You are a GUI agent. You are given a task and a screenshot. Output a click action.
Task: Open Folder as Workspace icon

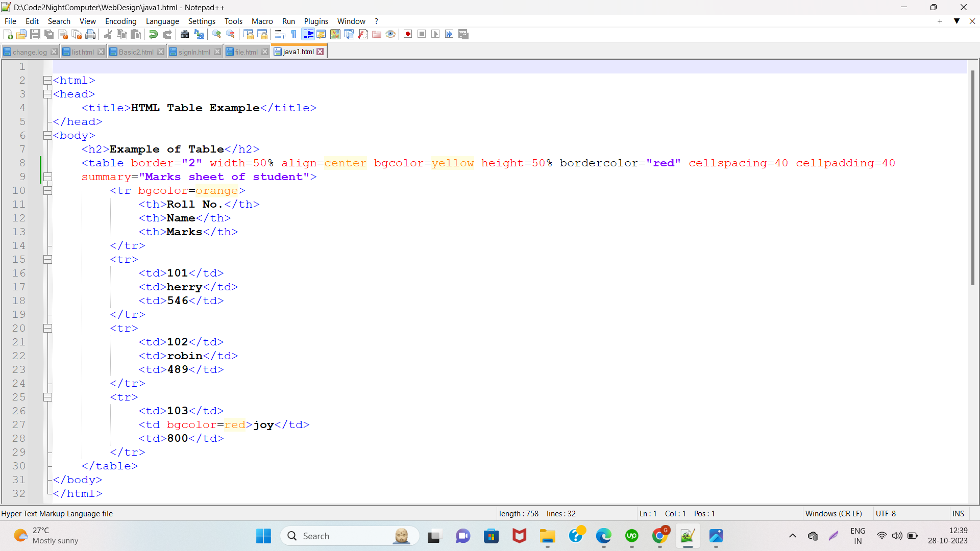[377, 34]
